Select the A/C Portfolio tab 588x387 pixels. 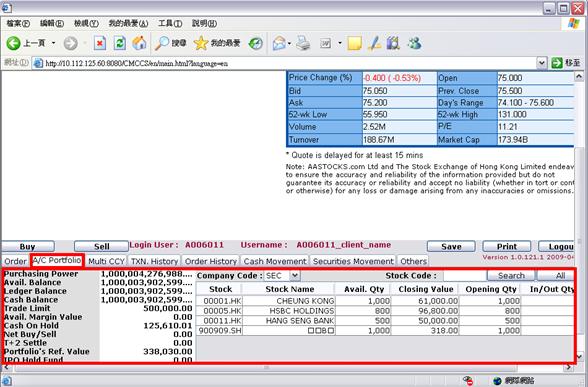57,260
